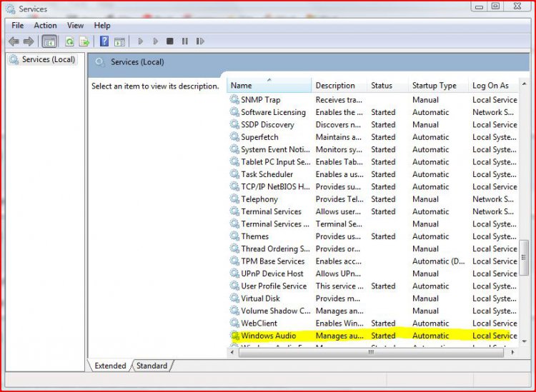Click the Stop Service square icon
The image size is (536, 392).
tap(170, 41)
